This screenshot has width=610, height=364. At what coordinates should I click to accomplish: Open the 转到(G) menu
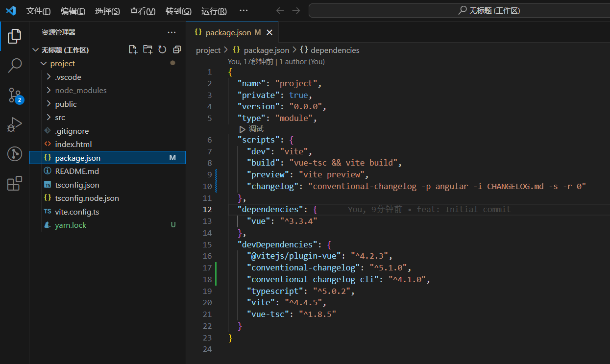tap(178, 11)
